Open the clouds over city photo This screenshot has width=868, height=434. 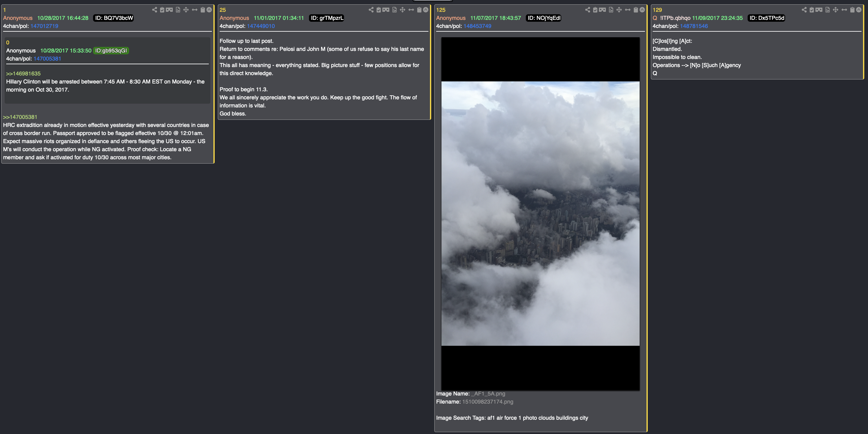tap(540, 214)
